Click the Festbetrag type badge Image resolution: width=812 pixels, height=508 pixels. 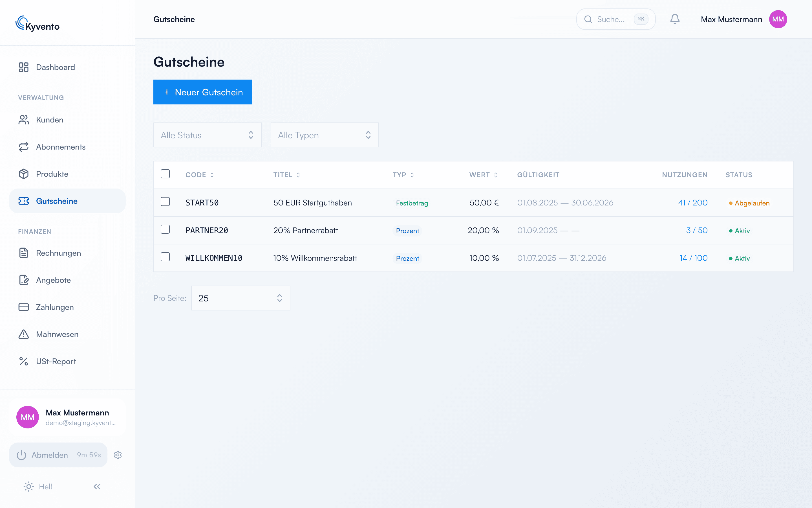pos(412,203)
